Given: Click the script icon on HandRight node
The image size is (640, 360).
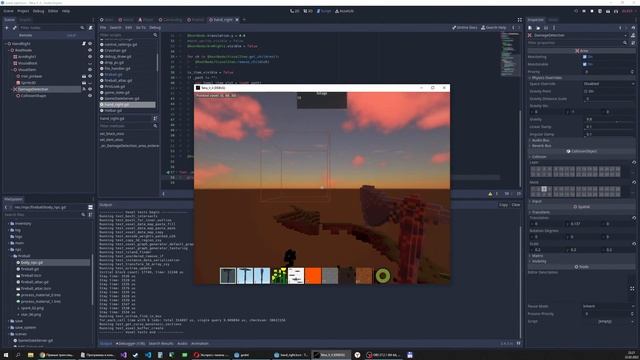Looking at the screenshot, I should pos(84,44).
